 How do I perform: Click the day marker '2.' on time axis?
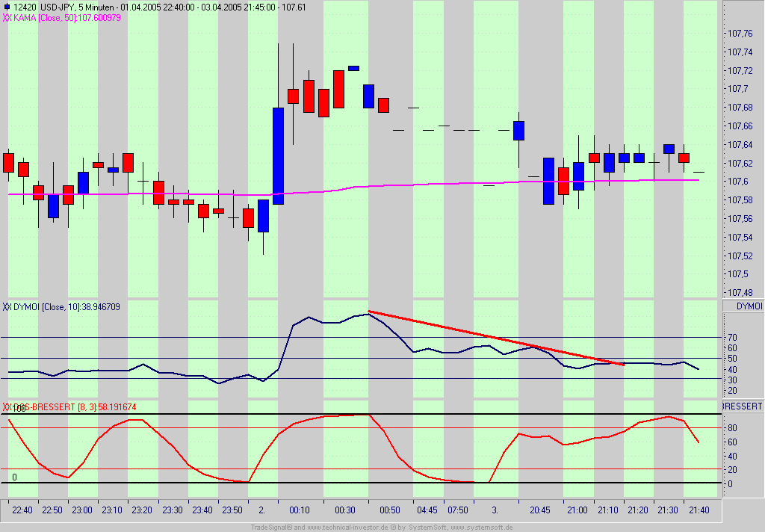(x=262, y=510)
